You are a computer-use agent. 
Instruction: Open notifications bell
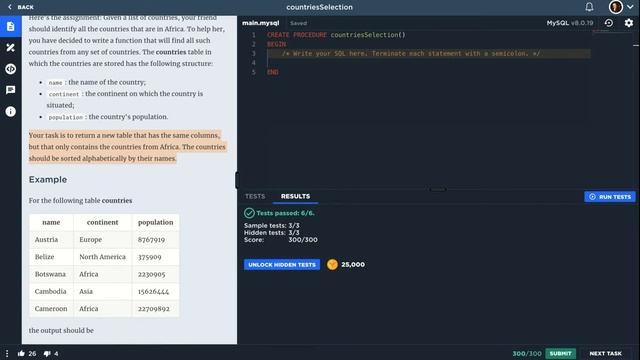(589, 7)
